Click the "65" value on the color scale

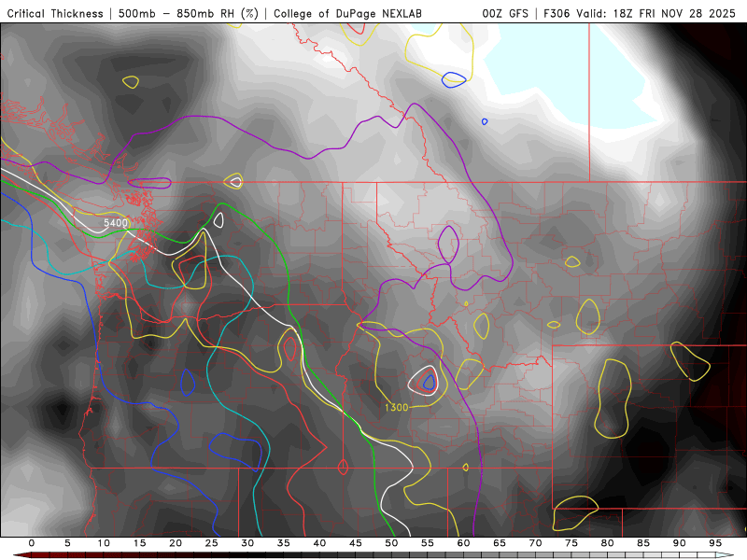[500, 543]
